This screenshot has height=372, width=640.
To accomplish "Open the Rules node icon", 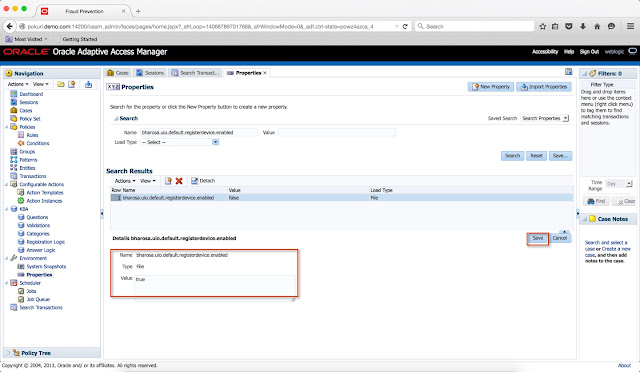I will (x=21, y=135).
